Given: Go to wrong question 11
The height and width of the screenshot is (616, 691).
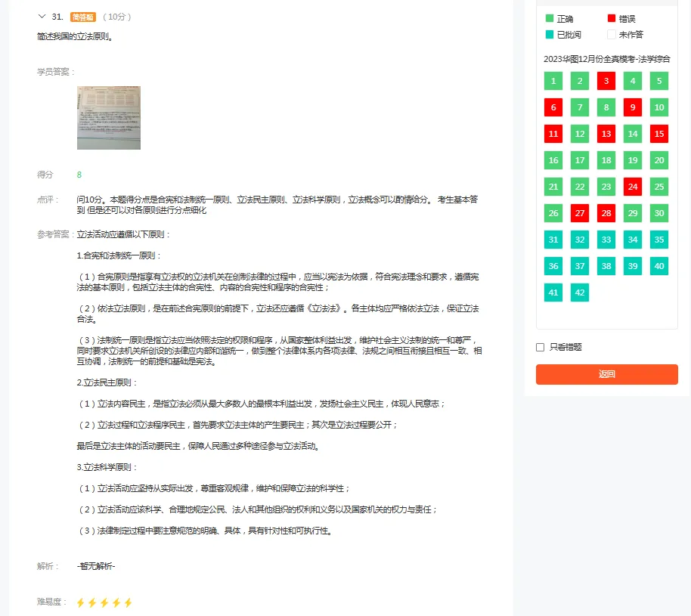Looking at the screenshot, I should click(x=553, y=134).
